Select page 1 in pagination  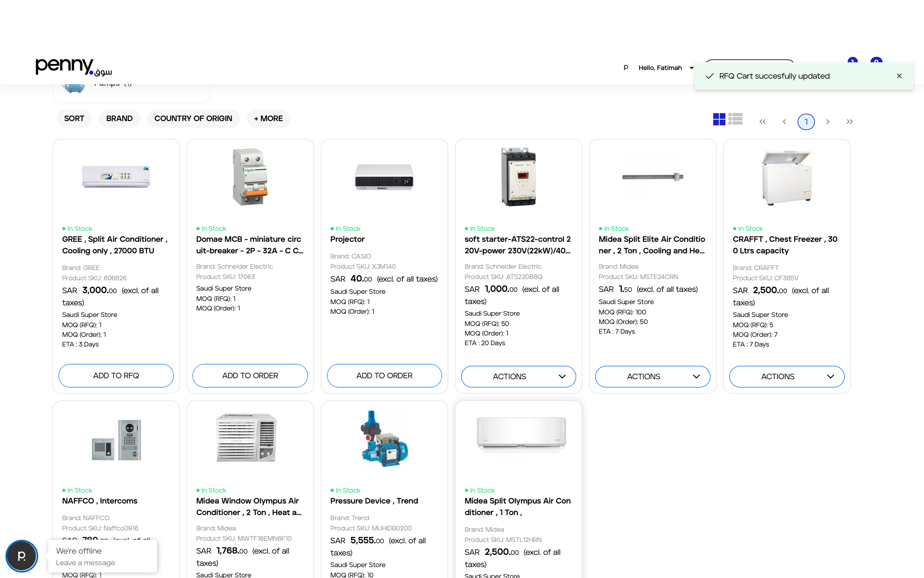coord(806,122)
